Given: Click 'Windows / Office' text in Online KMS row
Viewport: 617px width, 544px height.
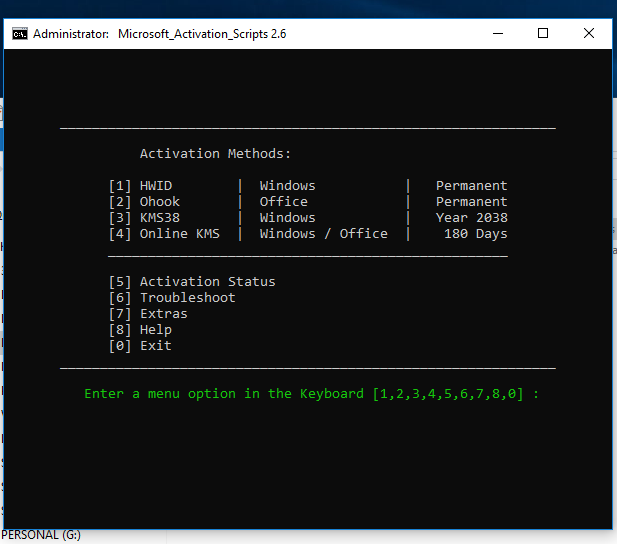Looking at the screenshot, I should point(323,234).
